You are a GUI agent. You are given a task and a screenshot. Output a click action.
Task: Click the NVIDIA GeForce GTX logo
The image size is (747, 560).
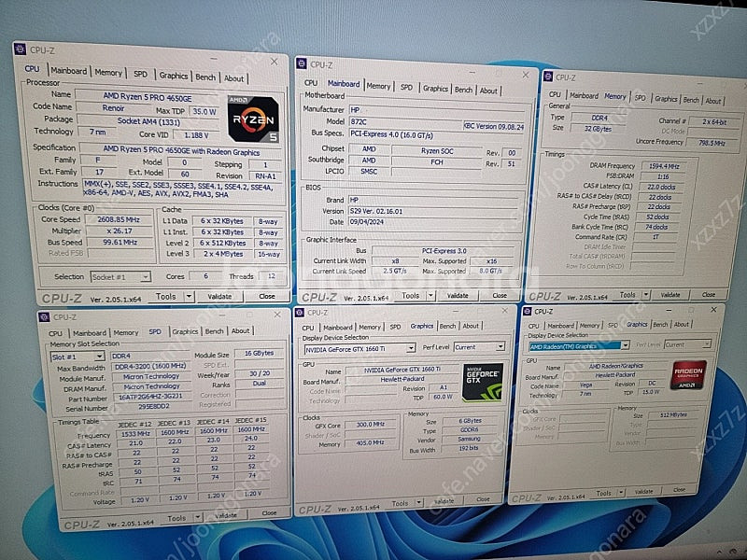[x=483, y=382]
